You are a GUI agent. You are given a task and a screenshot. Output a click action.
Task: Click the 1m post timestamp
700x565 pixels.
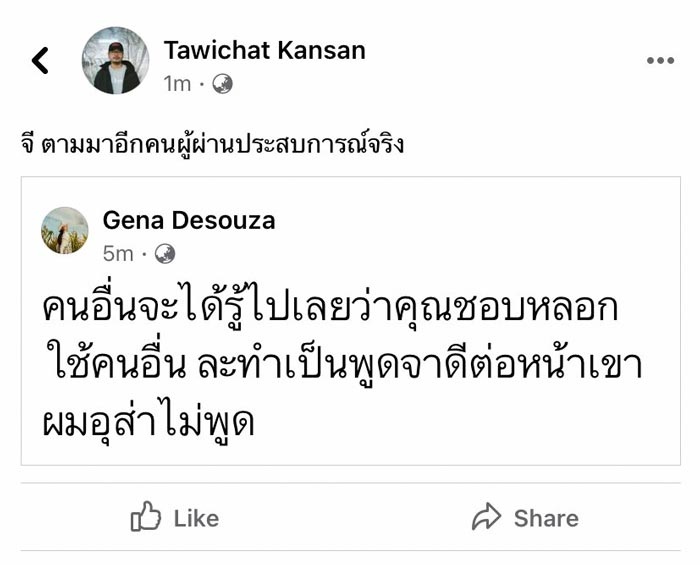coord(177,84)
